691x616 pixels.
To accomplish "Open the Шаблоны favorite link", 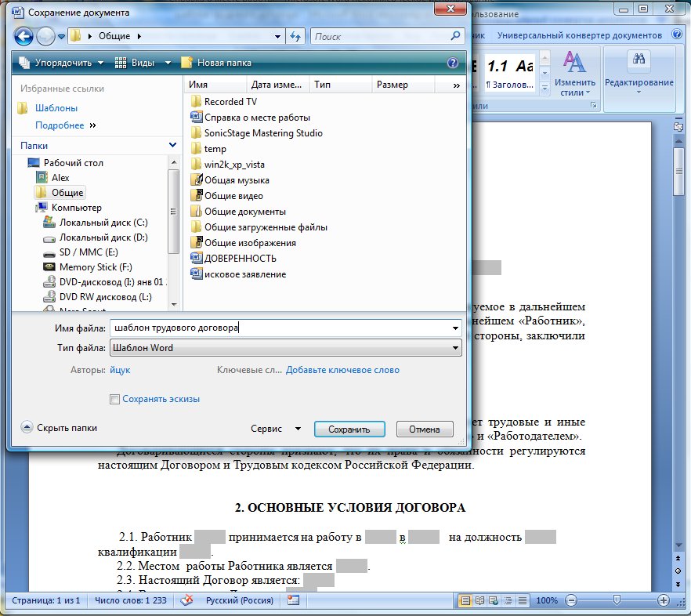I will point(56,108).
